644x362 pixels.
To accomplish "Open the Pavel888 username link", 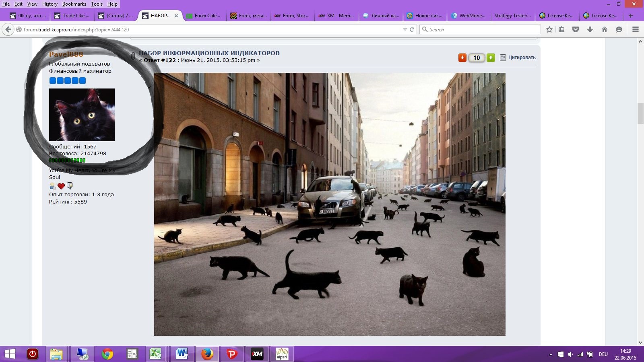I will point(66,54).
